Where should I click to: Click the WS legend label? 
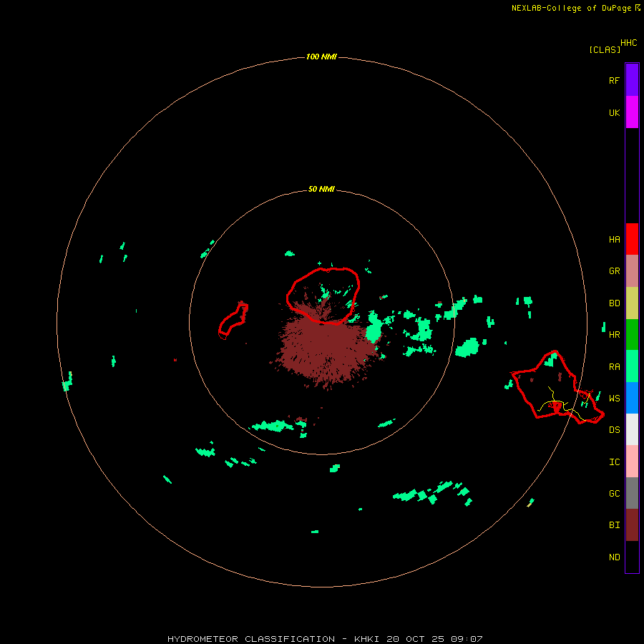coord(614,399)
